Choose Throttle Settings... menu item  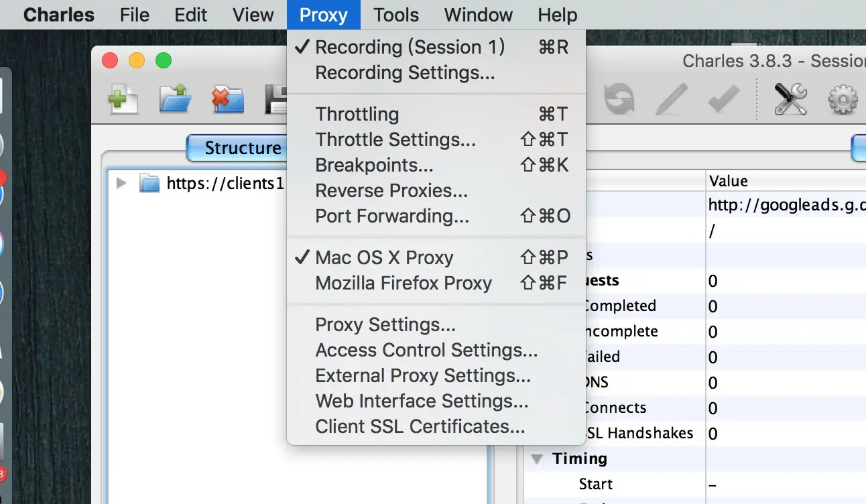[436, 139]
